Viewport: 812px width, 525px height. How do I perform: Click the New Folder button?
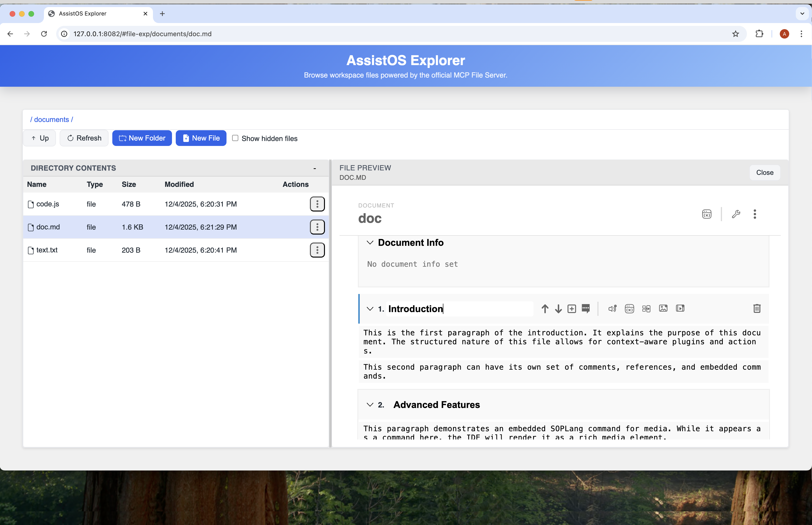(142, 138)
